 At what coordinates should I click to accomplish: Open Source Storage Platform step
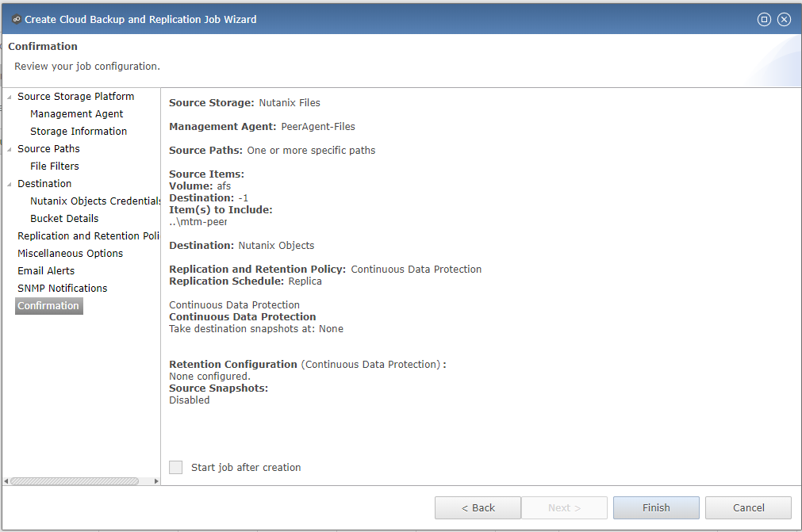[x=75, y=97]
